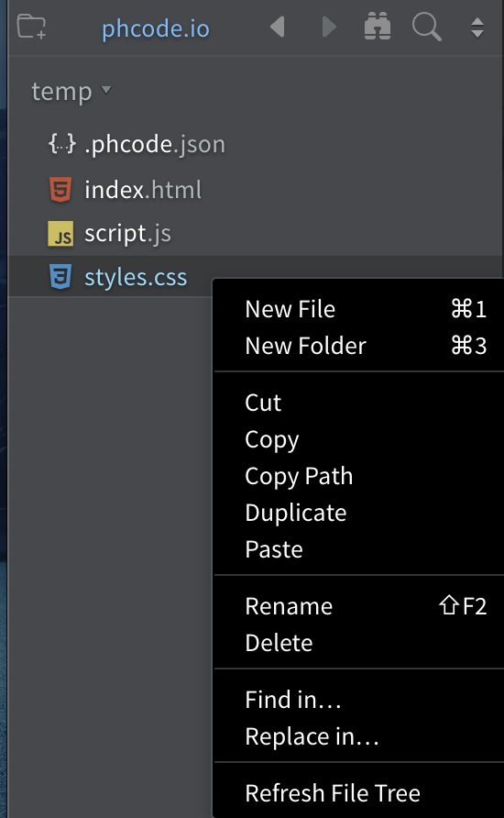Select Copy in the context menu
The image size is (504, 818).
click(359, 439)
